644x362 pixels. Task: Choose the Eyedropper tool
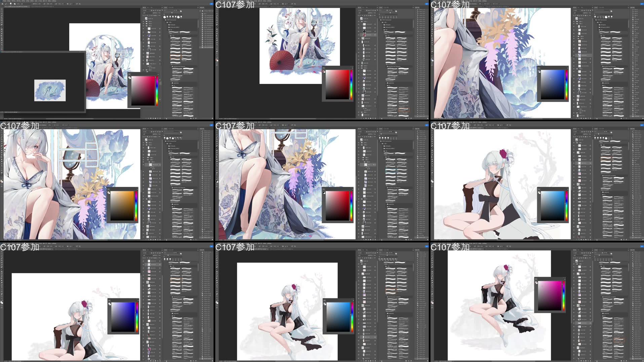2,22
